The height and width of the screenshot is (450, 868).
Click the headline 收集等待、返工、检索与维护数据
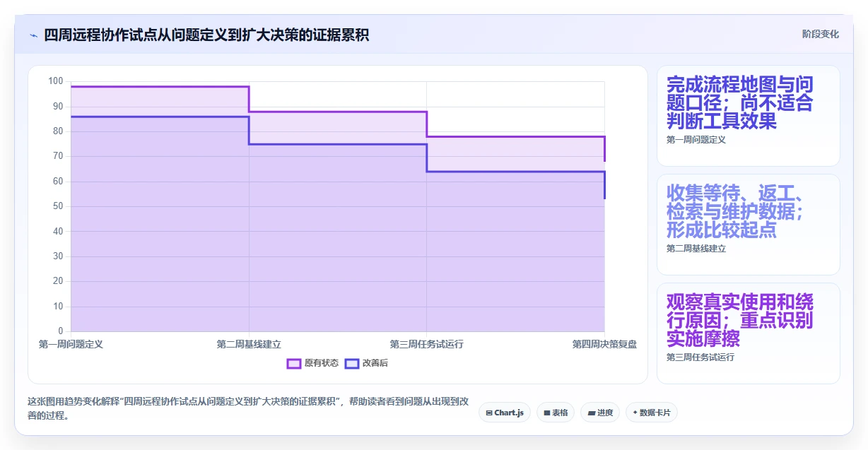(734, 212)
